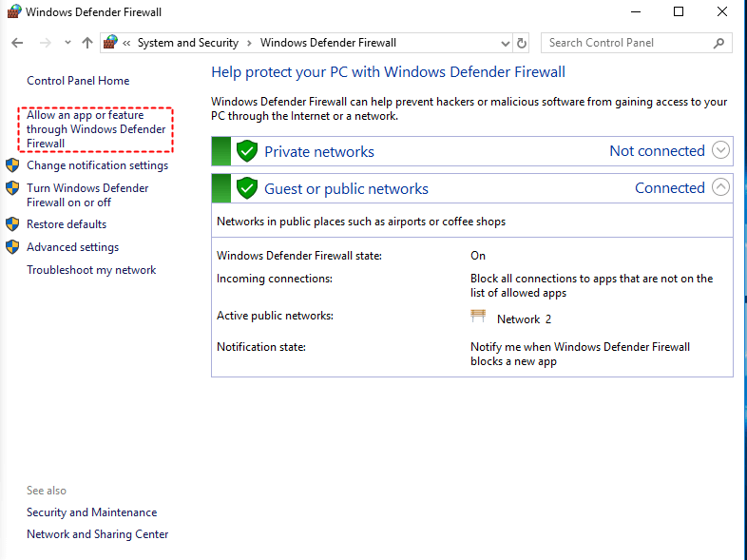
Task: Go to System and Security breadcrumb
Action: (187, 43)
